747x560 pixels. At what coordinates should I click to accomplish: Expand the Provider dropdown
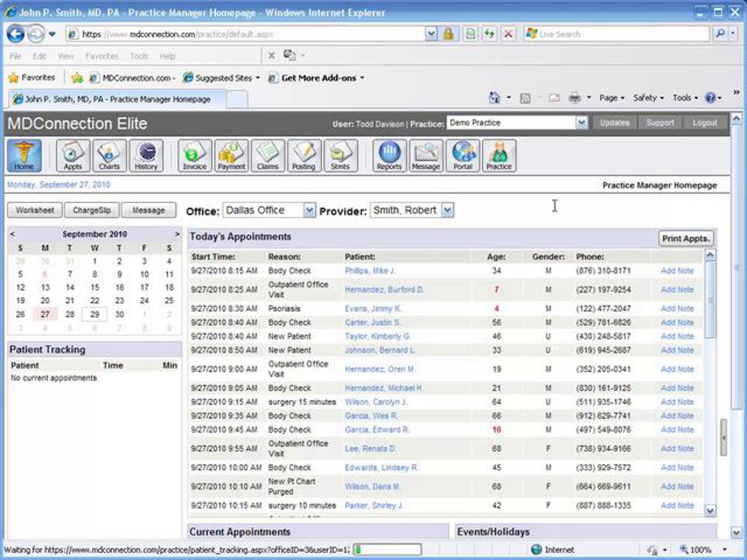click(448, 210)
